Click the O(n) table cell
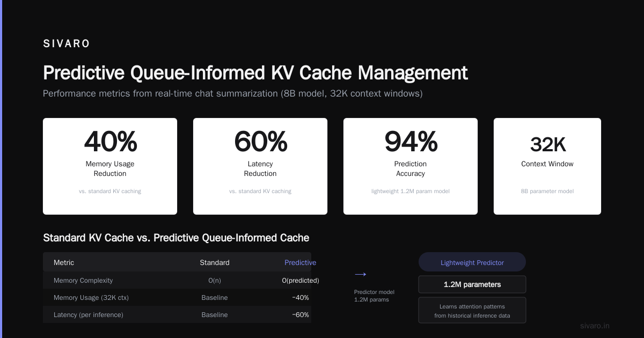644x338 pixels. click(x=215, y=281)
